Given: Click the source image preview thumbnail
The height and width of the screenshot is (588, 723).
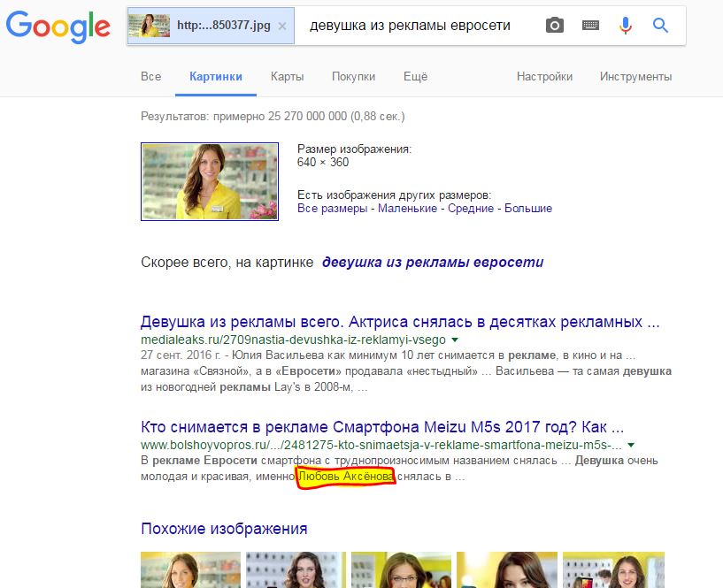Looking at the screenshot, I should click(x=210, y=181).
